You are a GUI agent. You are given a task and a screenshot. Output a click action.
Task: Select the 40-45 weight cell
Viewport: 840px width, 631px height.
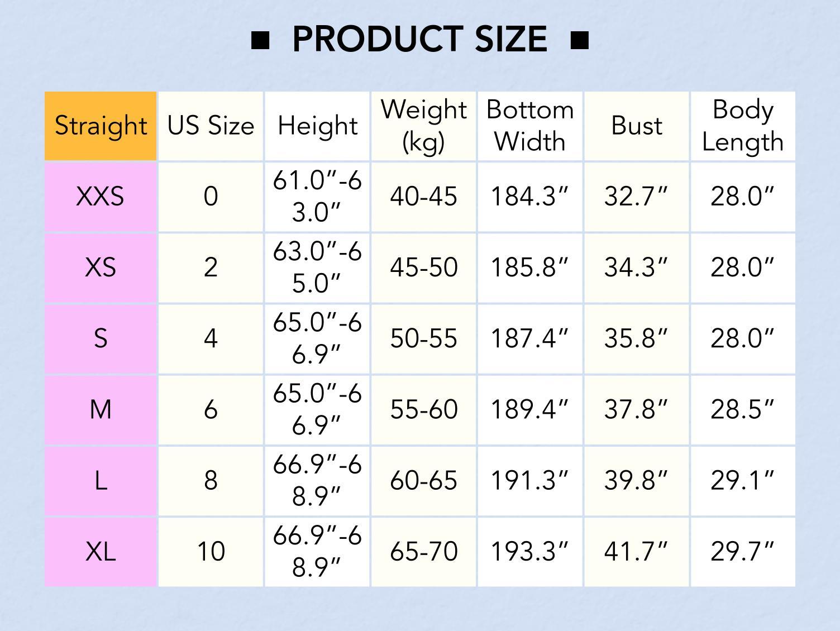(x=423, y=197)
